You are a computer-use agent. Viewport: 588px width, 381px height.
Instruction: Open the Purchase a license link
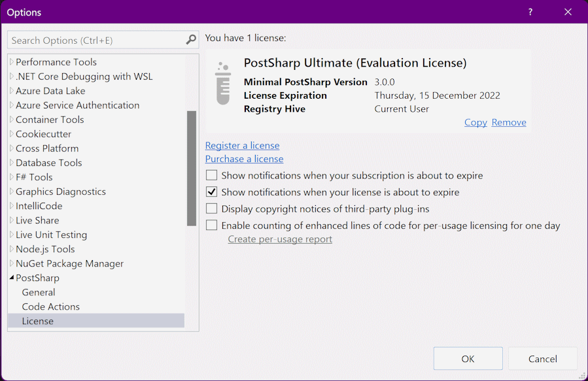pos(244,159)
